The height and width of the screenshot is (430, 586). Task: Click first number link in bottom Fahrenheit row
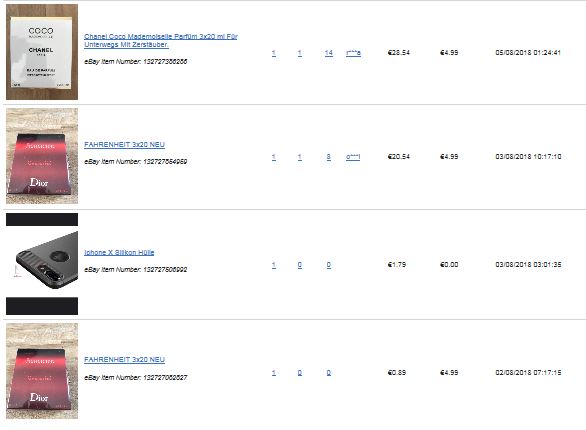pyautogui.click(x=274, y=373)
